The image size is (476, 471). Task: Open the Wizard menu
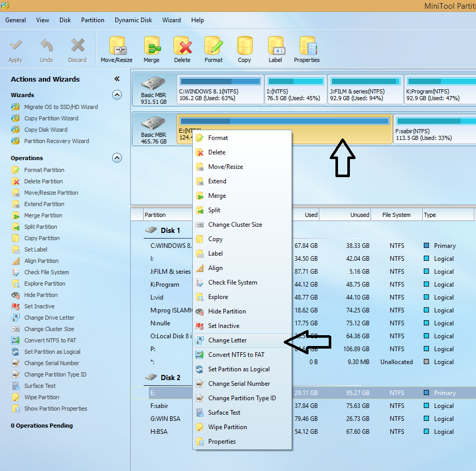[x=171, y=20]
